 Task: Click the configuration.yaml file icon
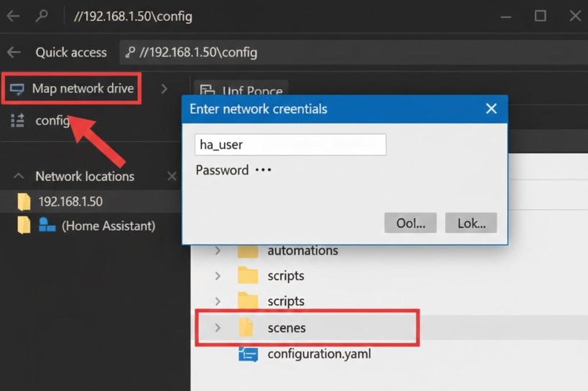[248, 354]
